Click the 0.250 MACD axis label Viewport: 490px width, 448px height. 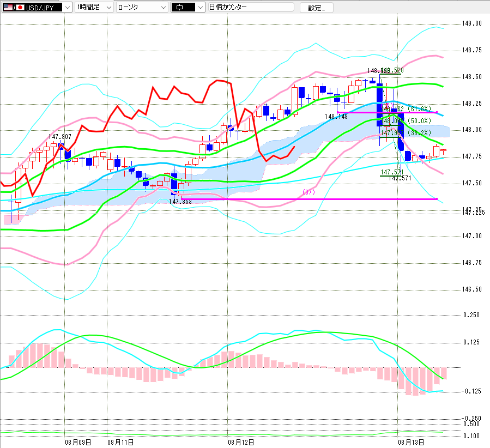[471, 315]
